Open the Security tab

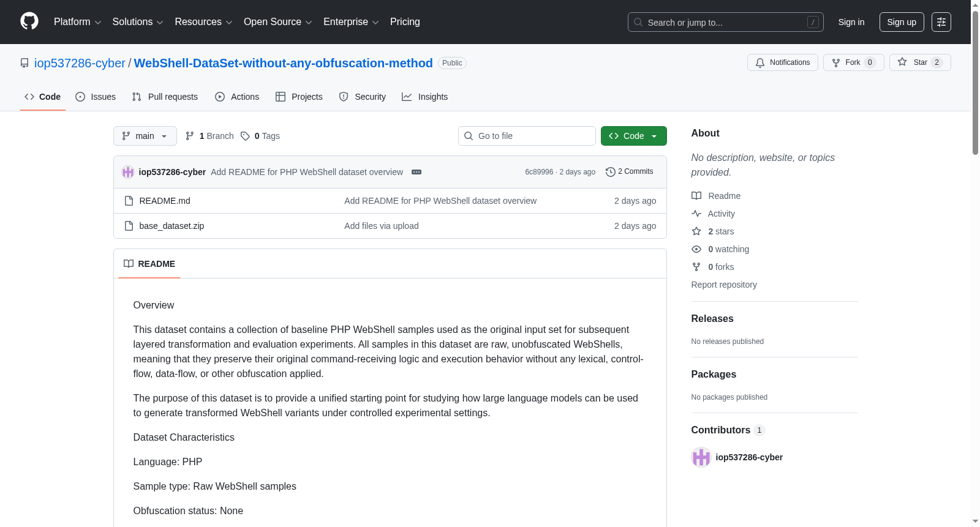[x=363, y=97]
